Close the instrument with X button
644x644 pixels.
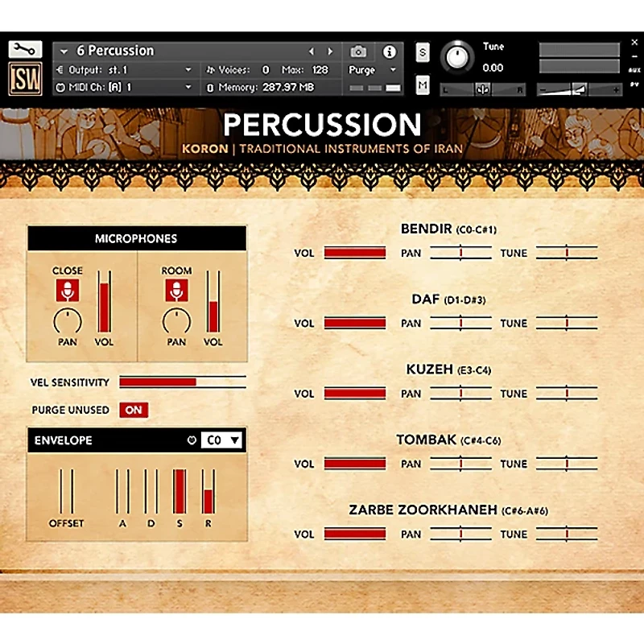[x=634, y=43]
